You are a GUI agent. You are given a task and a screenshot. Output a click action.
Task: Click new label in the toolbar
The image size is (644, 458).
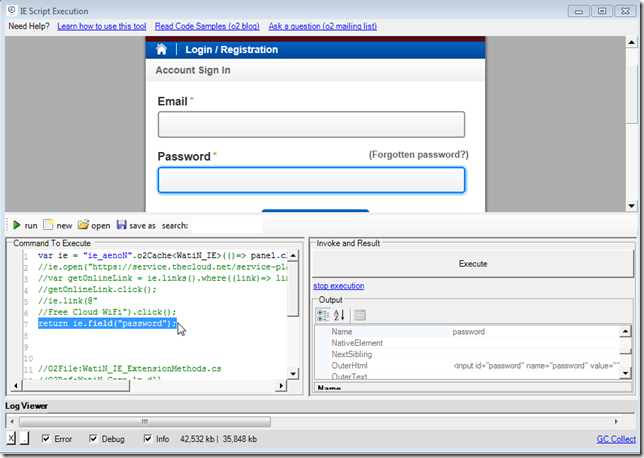click(64, 226)
